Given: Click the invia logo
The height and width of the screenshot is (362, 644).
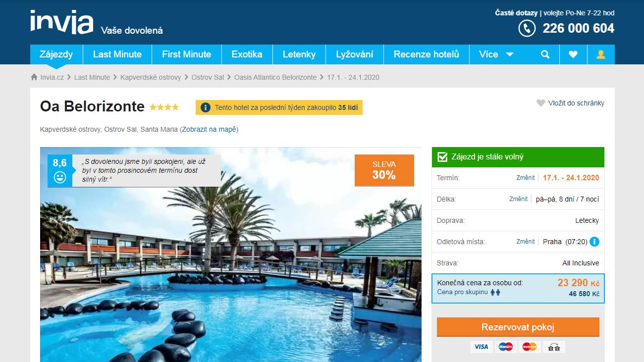Looking at the screenshot, I should tap(62, 22).
